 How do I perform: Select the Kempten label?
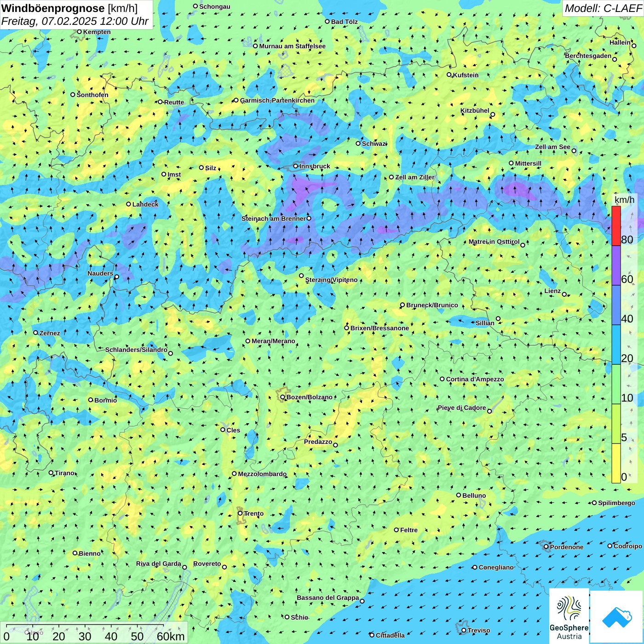(97, 32)
